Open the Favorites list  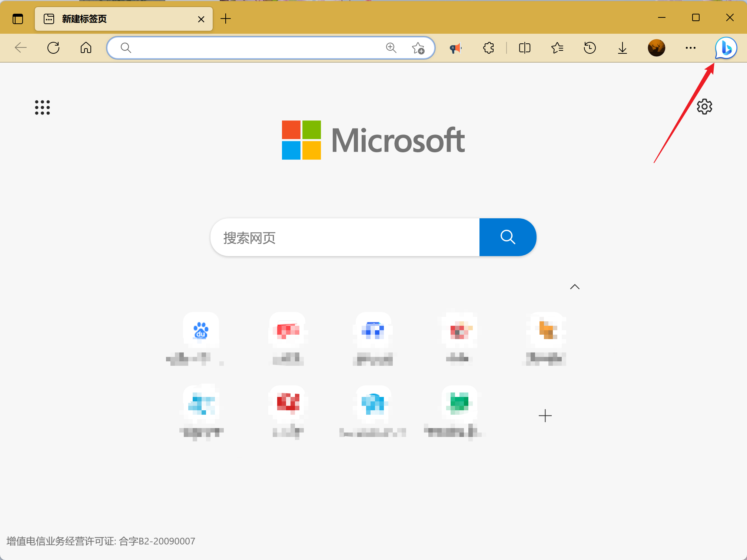[x=557, y=48]
